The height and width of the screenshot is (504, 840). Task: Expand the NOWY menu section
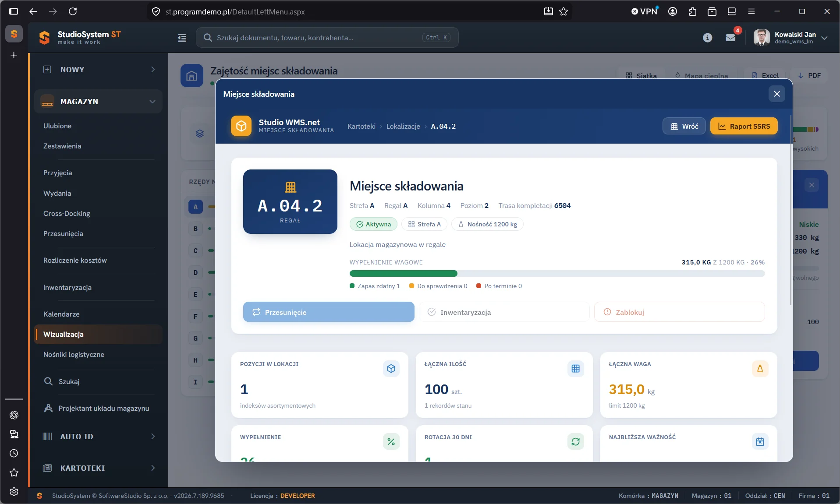click(x=98, y=69)
